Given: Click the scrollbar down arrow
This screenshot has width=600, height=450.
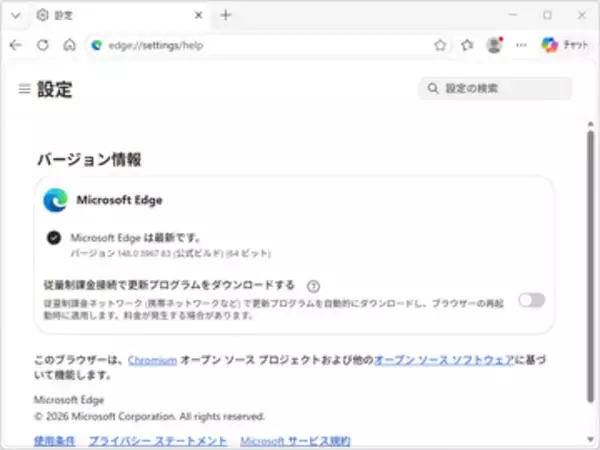Looking at the screenshot, I should click(590, 439).
